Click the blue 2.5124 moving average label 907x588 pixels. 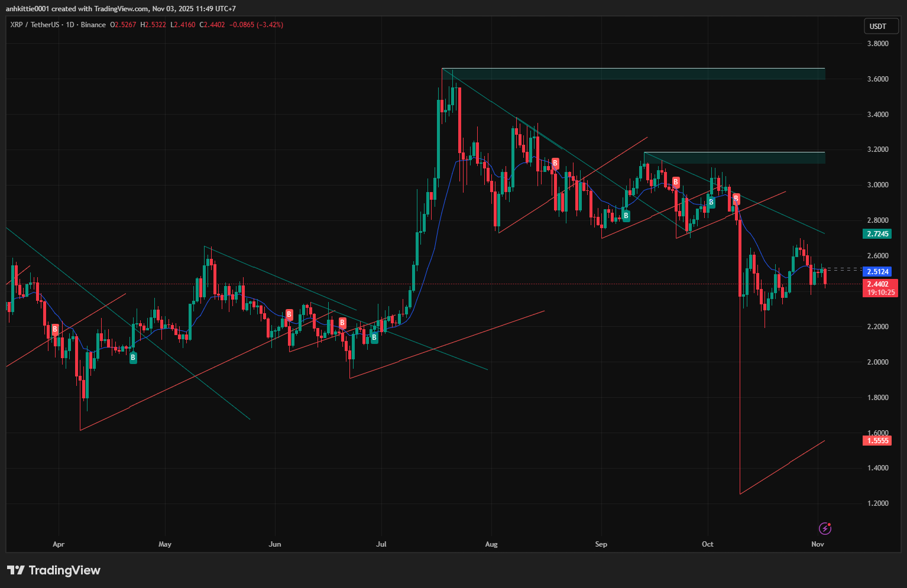(877, 272)
